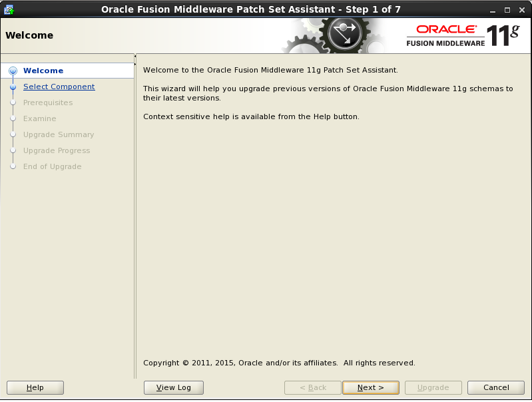Click the Upgrade Summary step bullet
The height and width of the screenshot is (402, 532).
(13, 134)
